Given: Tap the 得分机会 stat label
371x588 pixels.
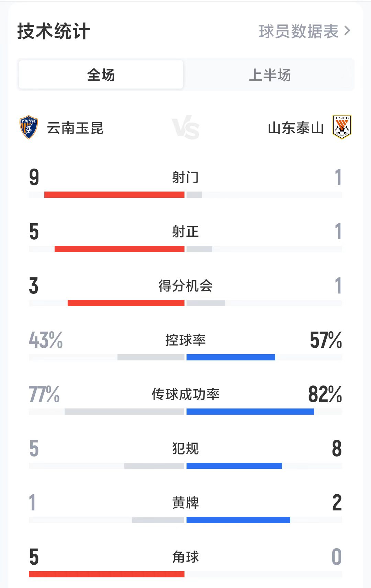Looking at the screenshot, I should tap(185, 286).
